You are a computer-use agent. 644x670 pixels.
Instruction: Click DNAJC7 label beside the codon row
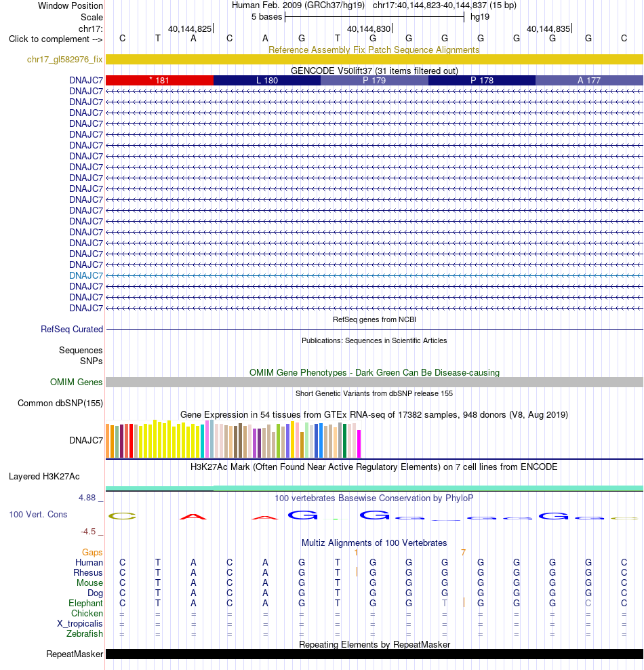(x=86, y=80)
